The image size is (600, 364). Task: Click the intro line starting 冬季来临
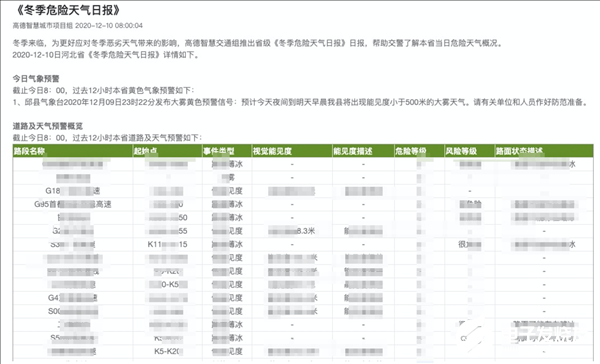coord(257,43)
